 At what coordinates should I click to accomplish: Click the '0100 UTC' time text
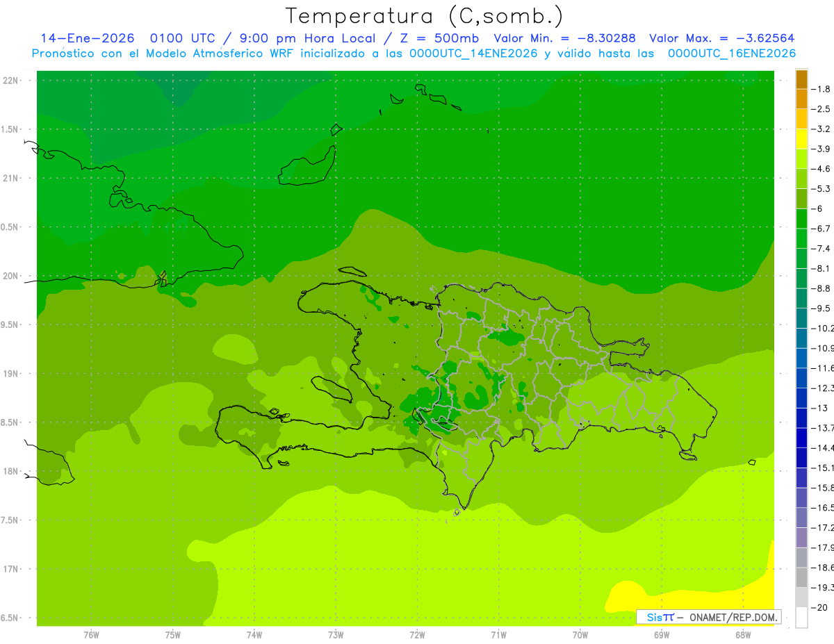[x=182, y=38]
